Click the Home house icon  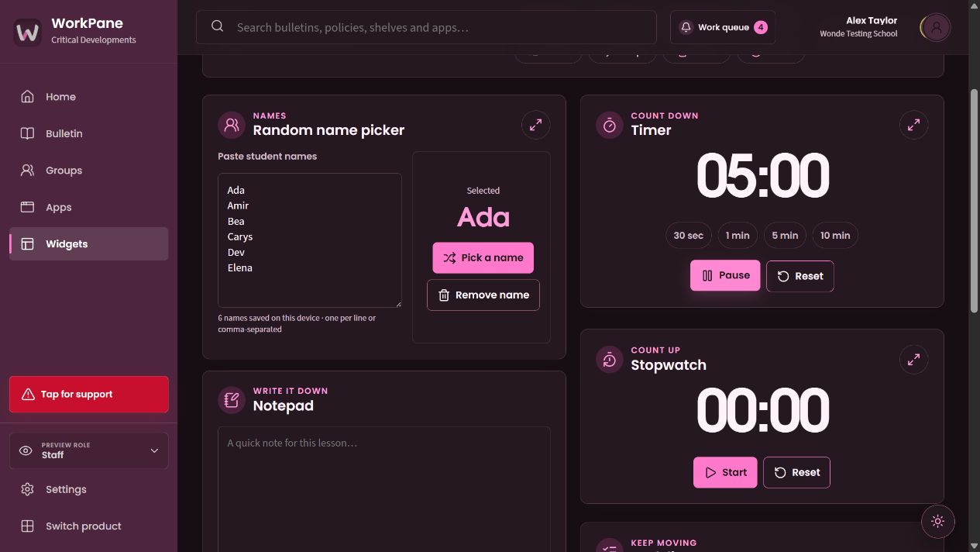pyautogui.click(x=27, y=97)
